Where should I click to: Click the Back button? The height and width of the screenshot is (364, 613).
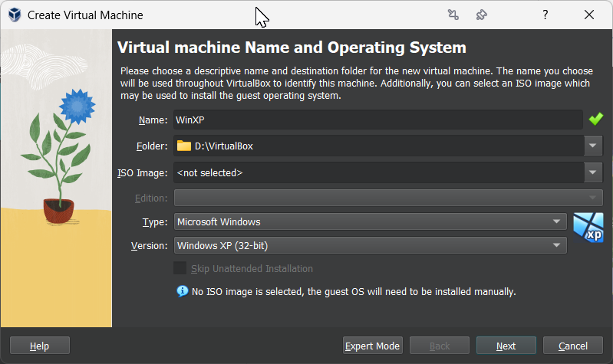pyautogui.click(x=440, y=346)
